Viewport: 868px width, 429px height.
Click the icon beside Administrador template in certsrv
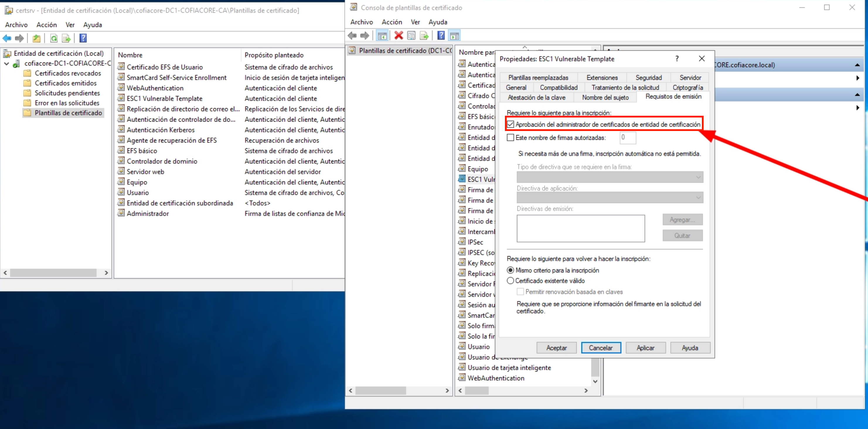click(121, 213)
